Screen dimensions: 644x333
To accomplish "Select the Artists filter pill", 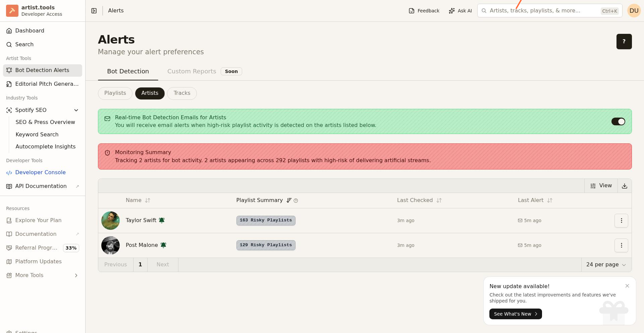I will point(150,93).
